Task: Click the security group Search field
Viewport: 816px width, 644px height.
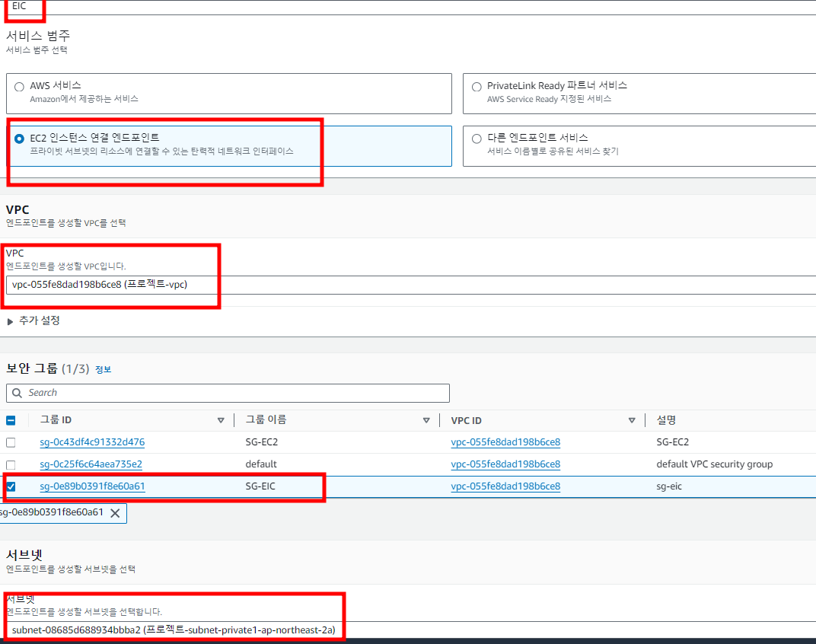Action: [x=228, y=393]
